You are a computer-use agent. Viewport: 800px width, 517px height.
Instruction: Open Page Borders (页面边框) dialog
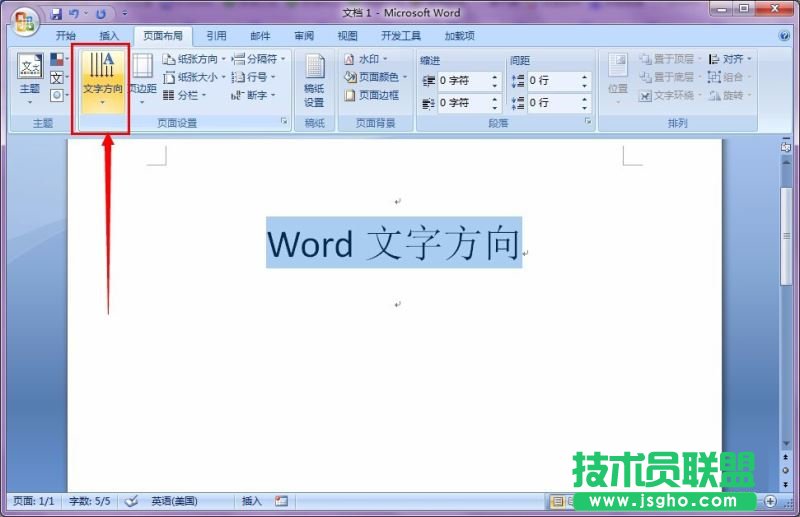point(371,95)
